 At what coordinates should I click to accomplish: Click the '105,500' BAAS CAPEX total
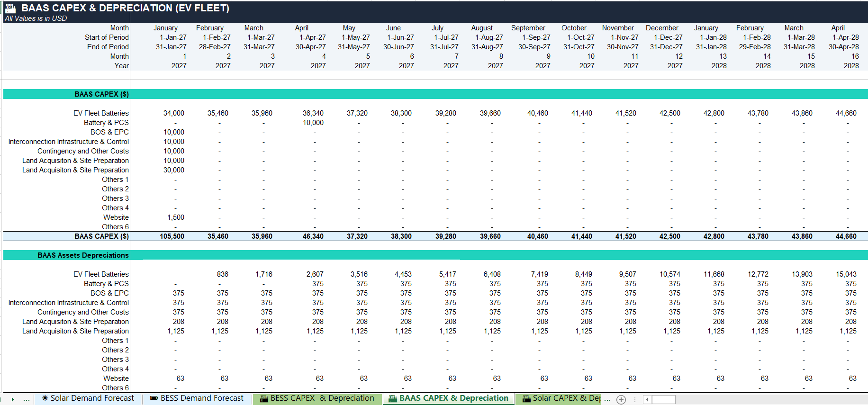click(172, 236)
